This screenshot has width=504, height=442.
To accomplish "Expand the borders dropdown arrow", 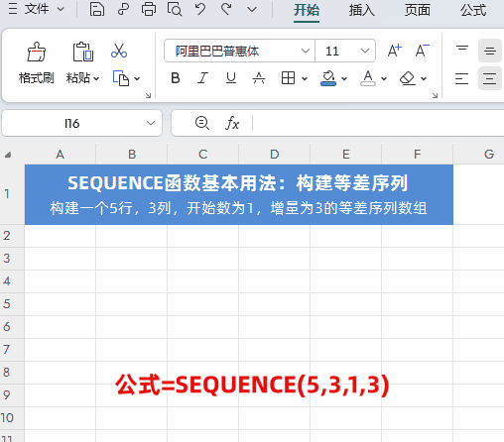I will [x=305, y=78].
